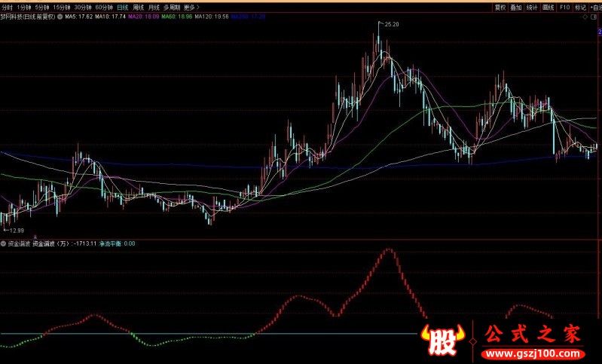Screen dimensions: 602x364
Task: Click the small marker icon above 资金谐波 panel
Action: 35,237
